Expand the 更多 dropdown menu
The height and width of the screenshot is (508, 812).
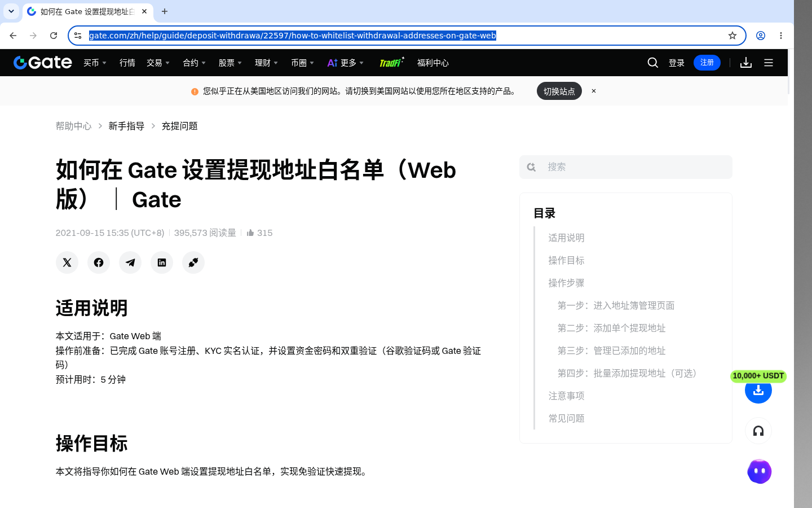tap(346, 63)
